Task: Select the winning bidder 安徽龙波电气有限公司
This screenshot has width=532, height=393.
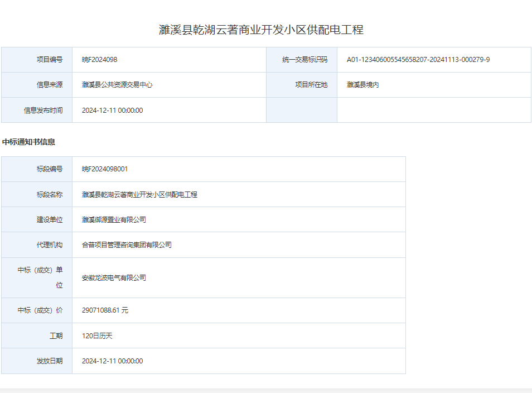Action: click(x=114, y=277)
